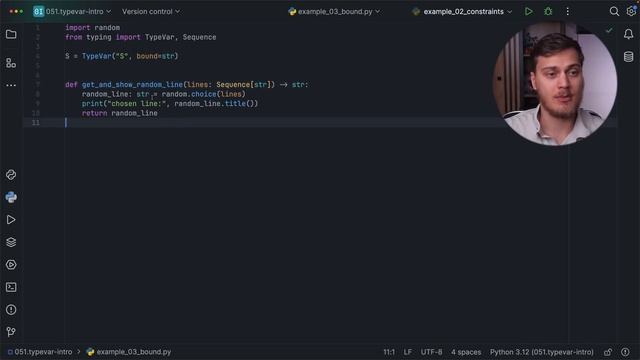The image size is (640, 360).
Task: Open the Services tool window icon
Action: point(11,264)
